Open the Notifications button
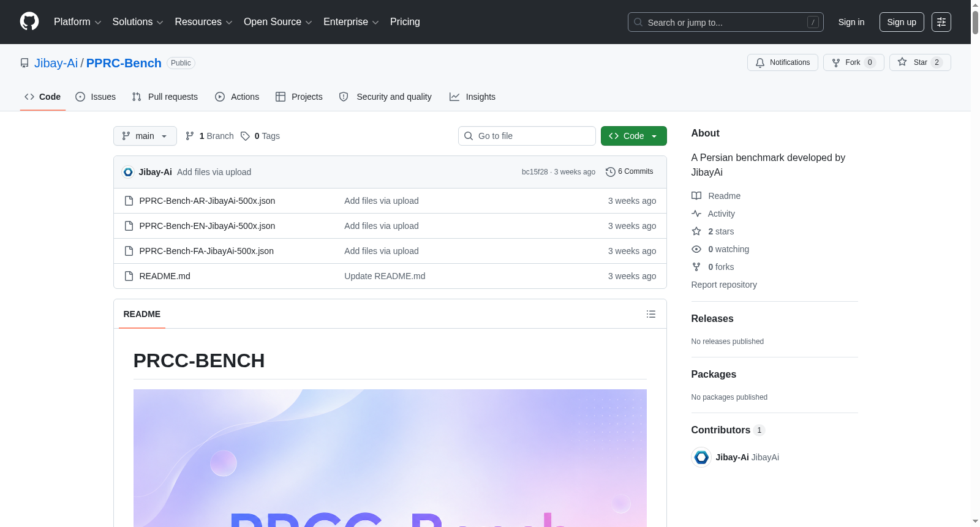This screenshot has height=527, width=980. [x=783, y=62]
